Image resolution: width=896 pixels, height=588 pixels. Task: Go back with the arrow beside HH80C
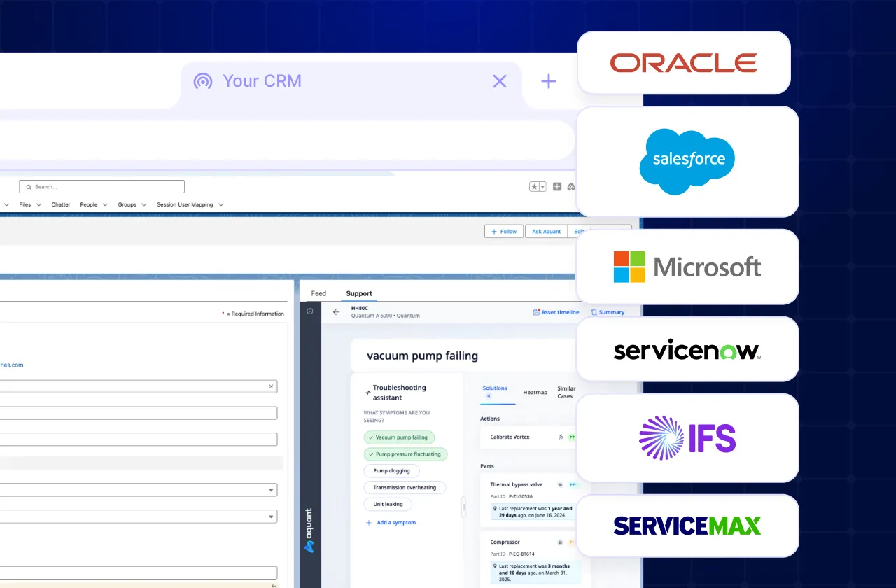[x=336, y=312]
